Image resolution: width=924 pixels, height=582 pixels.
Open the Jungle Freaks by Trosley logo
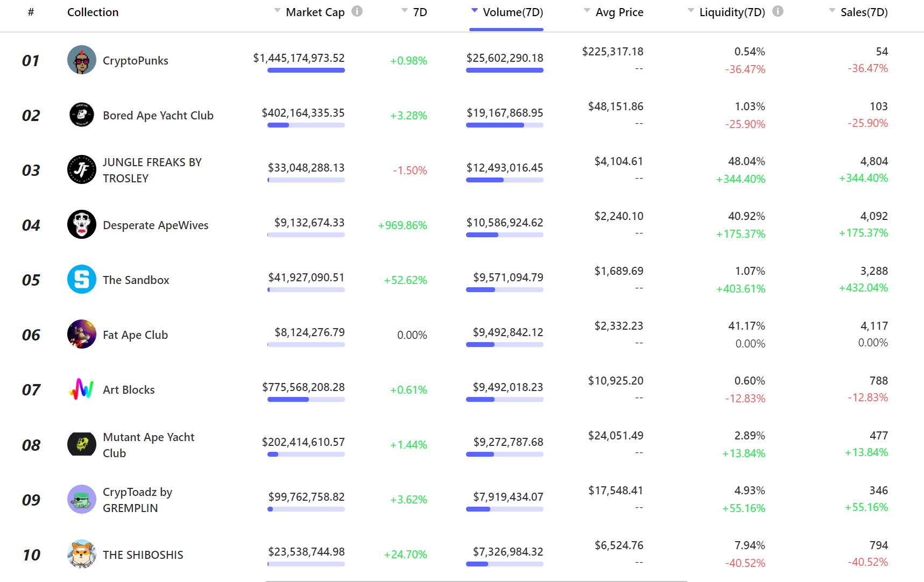pyautogui.click(x=82, y=169)
